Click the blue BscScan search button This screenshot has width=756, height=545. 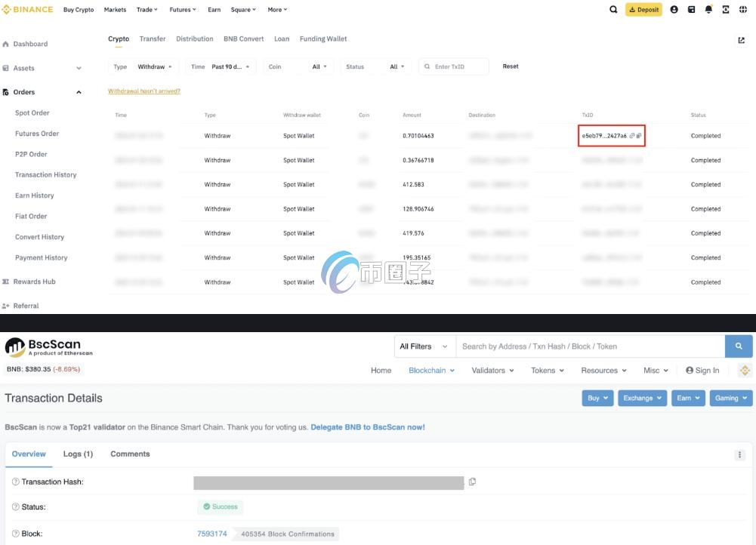pyautogui.click(x=739, y=346)
